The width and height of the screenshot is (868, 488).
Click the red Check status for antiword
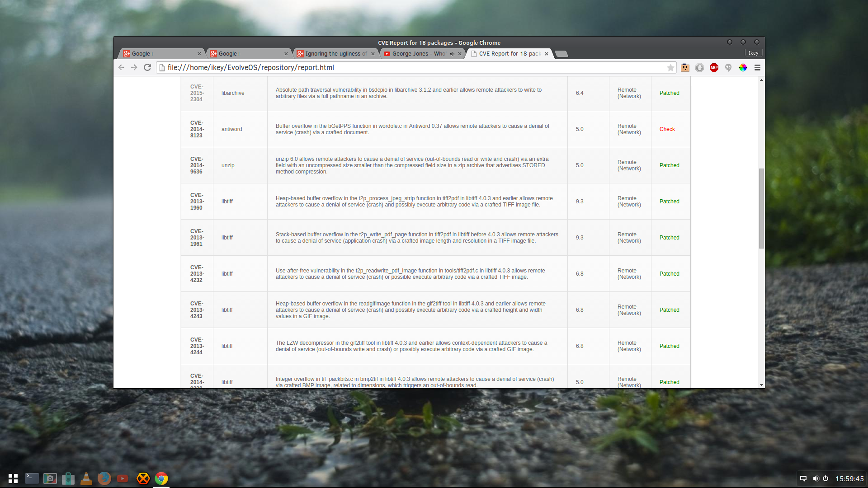(x=667, y=129)
